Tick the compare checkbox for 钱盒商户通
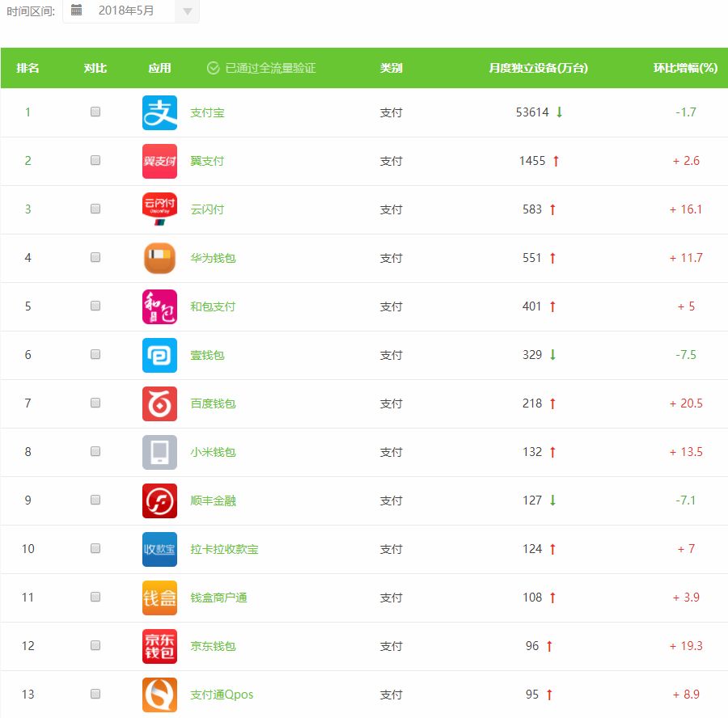This screenshot has width=728, height=718. (x=95, y=597)
